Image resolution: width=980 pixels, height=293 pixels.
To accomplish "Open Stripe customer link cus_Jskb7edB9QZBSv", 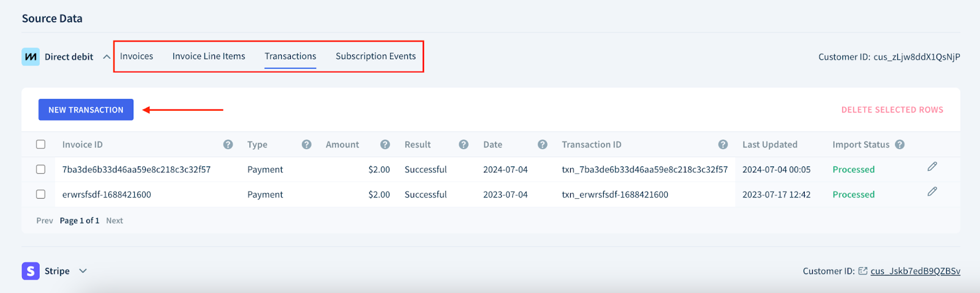I will 915,271.
